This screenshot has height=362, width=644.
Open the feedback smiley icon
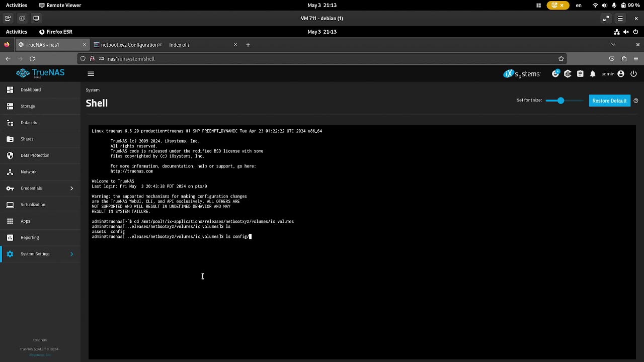point(555,73)
